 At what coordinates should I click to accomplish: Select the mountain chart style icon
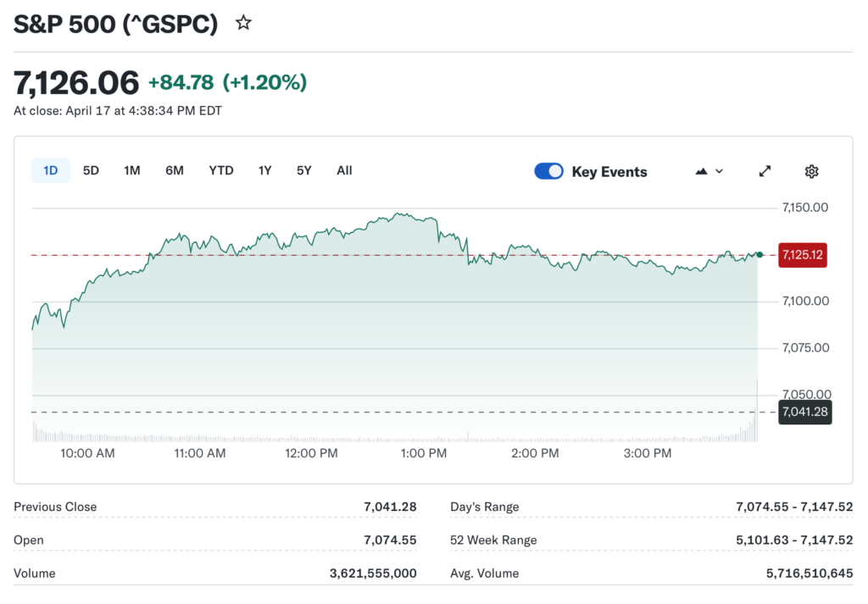(x=700, y=171)
